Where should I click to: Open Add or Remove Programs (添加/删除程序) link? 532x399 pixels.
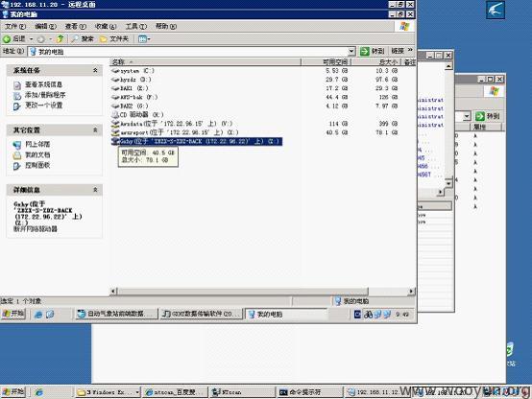(x=45, y=95)
